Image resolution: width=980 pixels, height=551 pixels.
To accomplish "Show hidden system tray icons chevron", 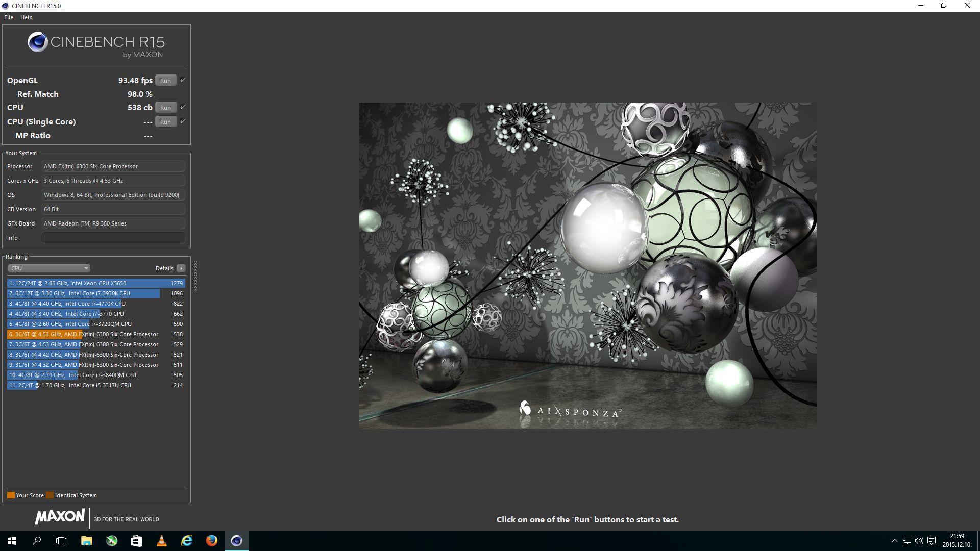I will (894, 541).
